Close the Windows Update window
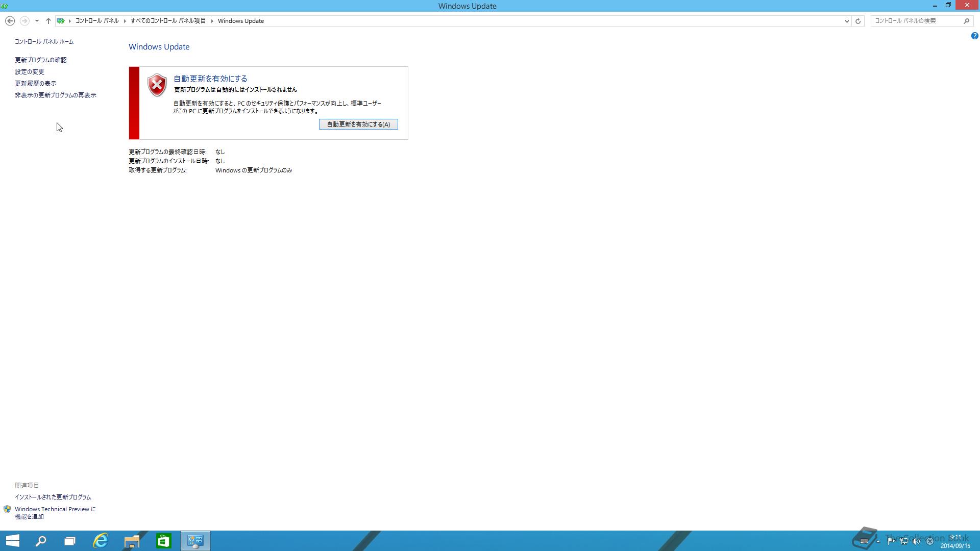Viewport: 980px width, 551px height. pyautogui.click(x=967, y=5)
